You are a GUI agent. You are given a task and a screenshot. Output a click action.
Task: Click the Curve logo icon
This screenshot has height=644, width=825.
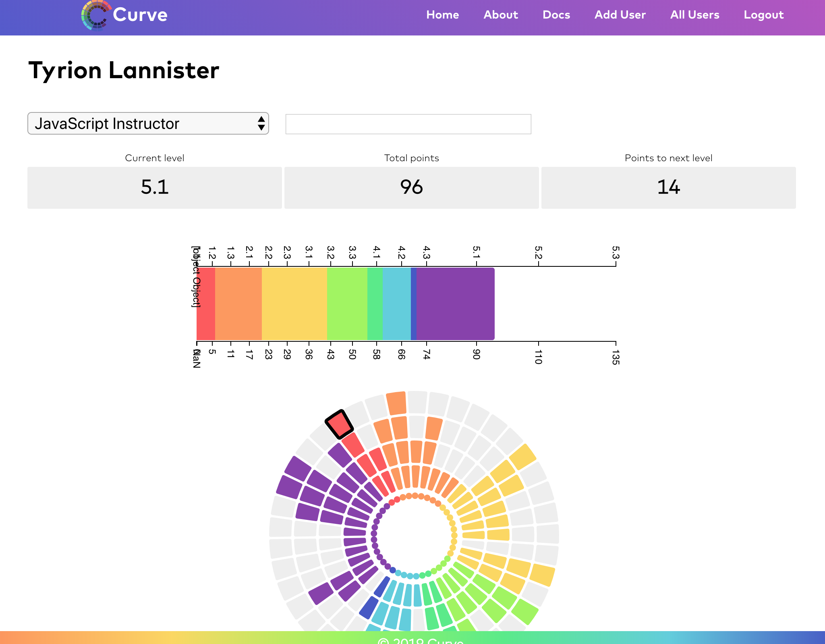pos(96,15)
